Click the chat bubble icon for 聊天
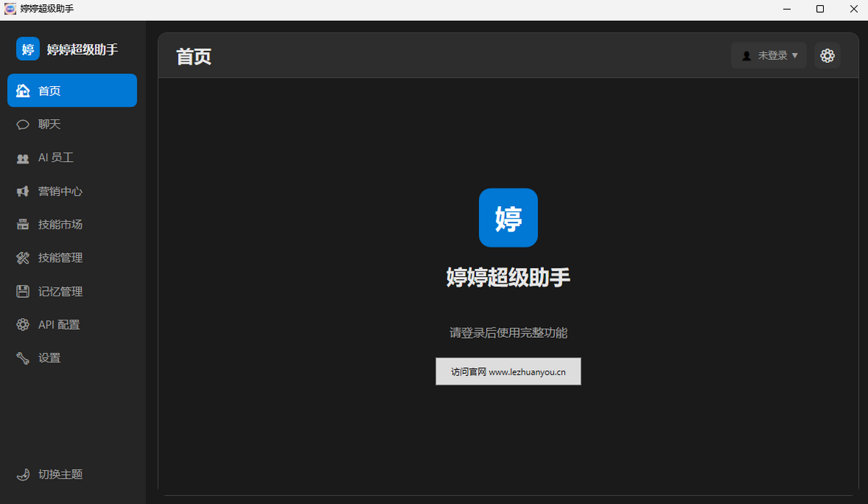868x504 pixels. 23,124
